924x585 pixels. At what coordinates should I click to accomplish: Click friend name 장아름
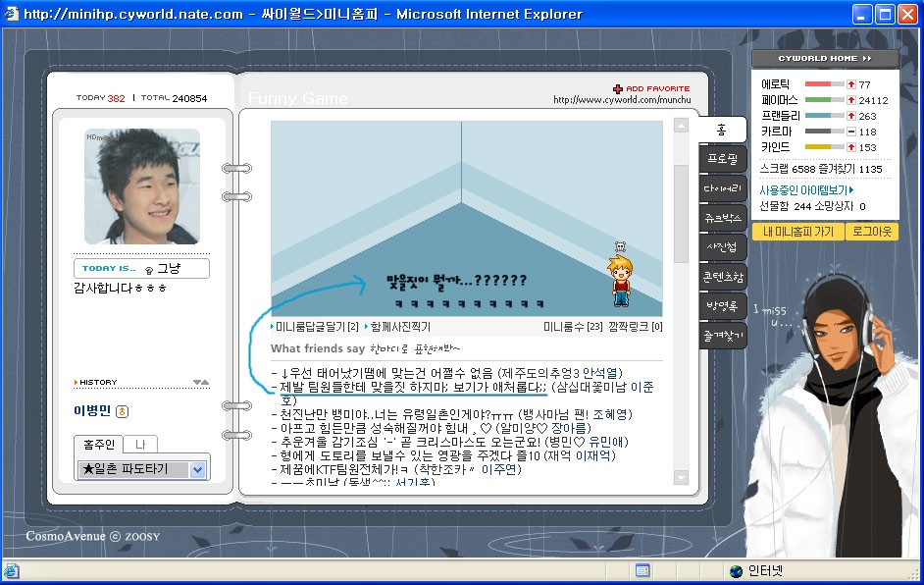(569, 428)
